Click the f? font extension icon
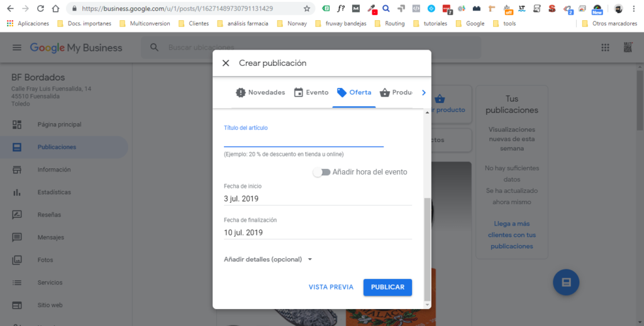The height and width of the screenshot is (326, 644). pyautogui.click(x=340, y=9)
